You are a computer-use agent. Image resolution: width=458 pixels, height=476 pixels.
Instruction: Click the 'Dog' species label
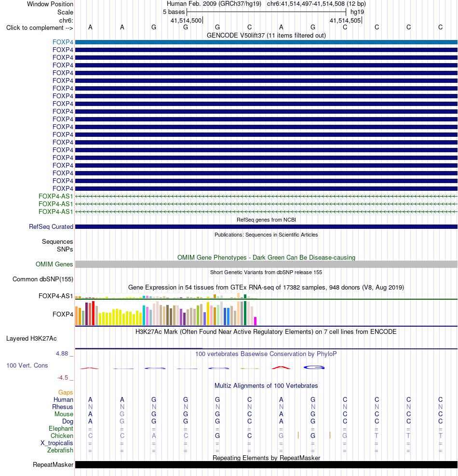pos(67,422)
